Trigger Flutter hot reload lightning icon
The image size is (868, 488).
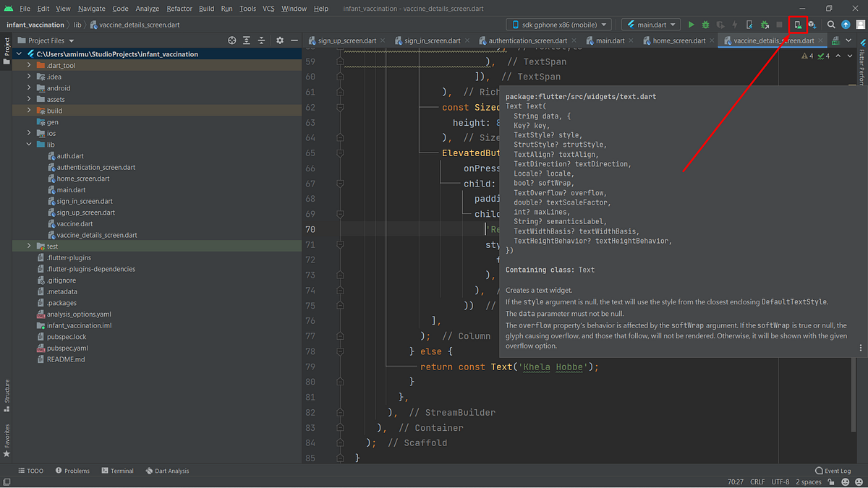[734, 24]
